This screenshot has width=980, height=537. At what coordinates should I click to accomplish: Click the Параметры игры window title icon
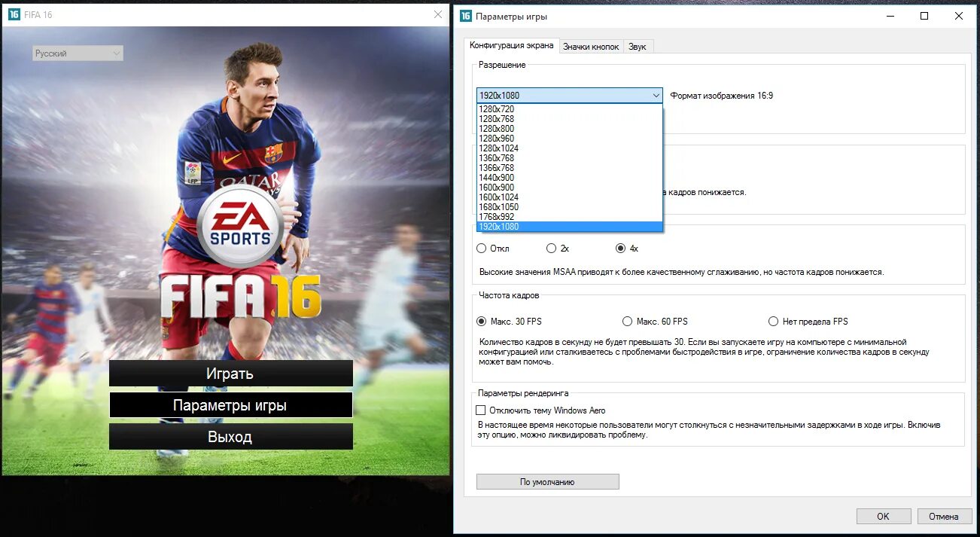pyautogui.click(x=466, y=16)
